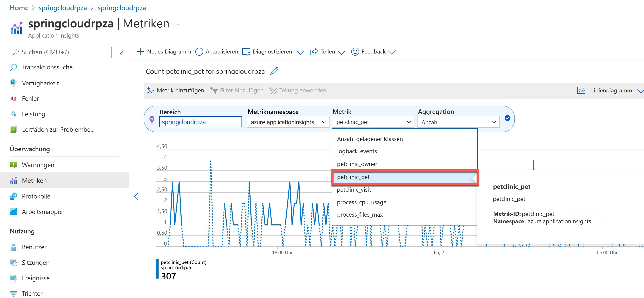Image resolution: width=644 pixels, height=298 pixels.
Task: Select process_files_max from metric list
Action: 404,215
